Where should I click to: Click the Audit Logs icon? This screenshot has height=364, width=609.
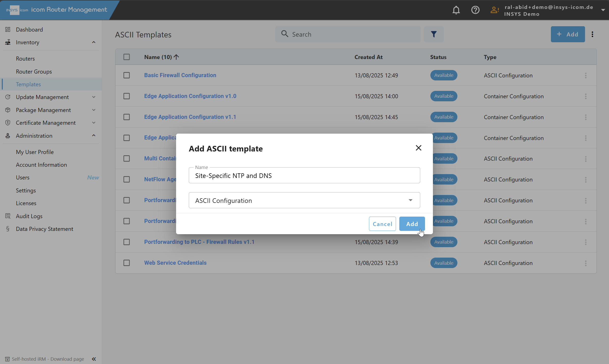click(8, 216)
